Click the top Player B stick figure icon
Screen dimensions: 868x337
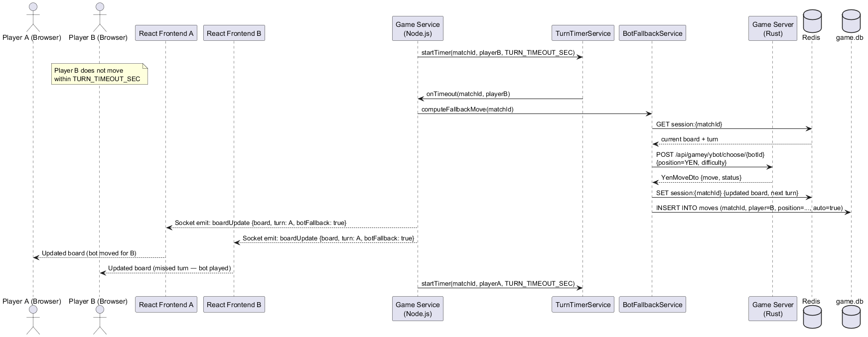tap(99, 16)
